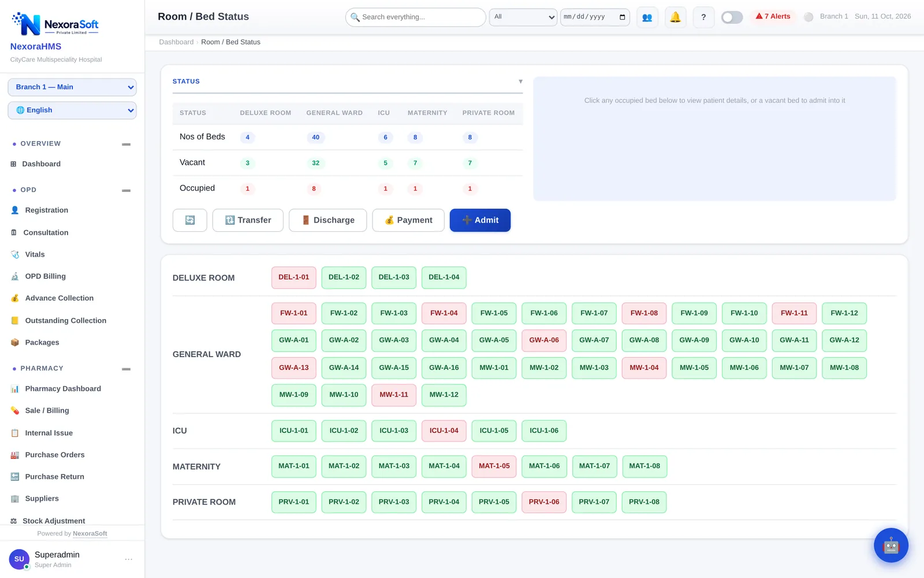Select occupied bed GW-A-06
The width and height of the screenshot is (924, 578).
[544, 340]
